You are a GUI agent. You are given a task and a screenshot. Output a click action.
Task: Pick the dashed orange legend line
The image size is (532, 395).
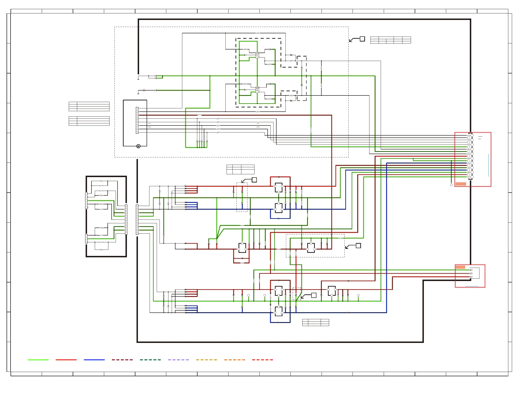(235, 360)
